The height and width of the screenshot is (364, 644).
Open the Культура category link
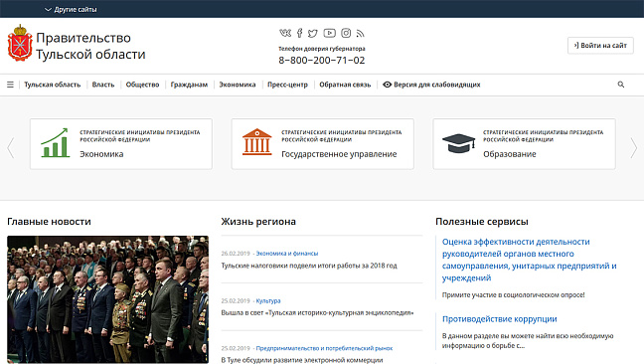(x=268, y=300)
